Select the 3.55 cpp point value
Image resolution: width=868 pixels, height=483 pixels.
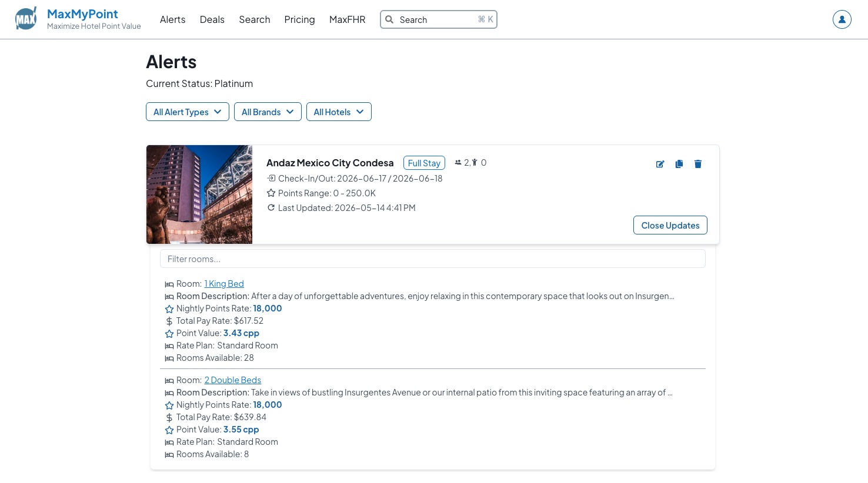[x=241, y=430]
